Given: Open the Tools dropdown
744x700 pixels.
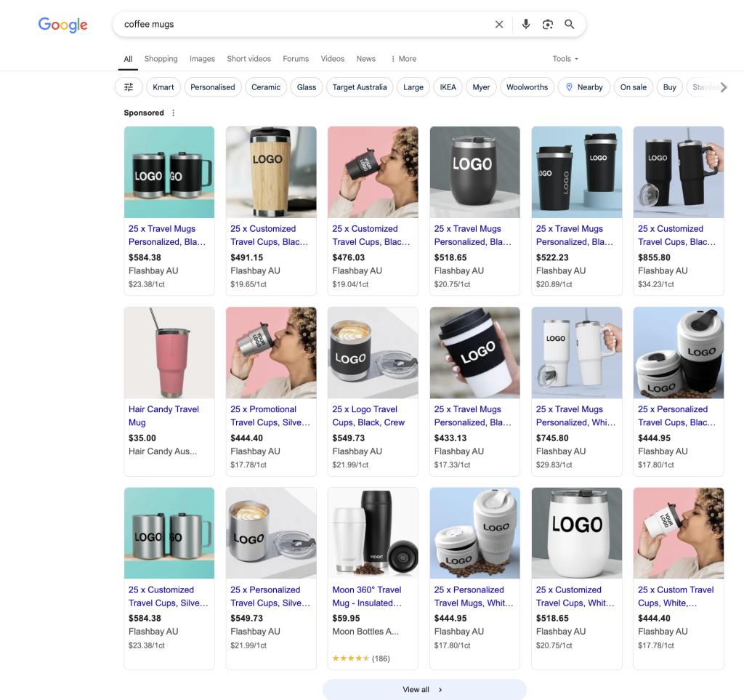Looking at the screenshot, I should pos(565,59).
